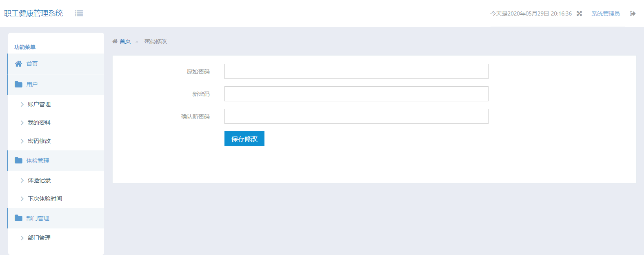Click the logout icon in header
The height and width of the screenshot is (255, 644).
pos(633,13)
